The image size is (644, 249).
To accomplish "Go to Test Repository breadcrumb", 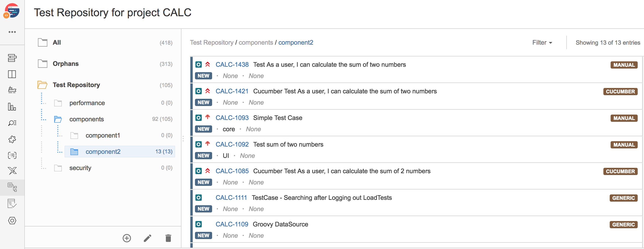I will [x=211, y=42].
